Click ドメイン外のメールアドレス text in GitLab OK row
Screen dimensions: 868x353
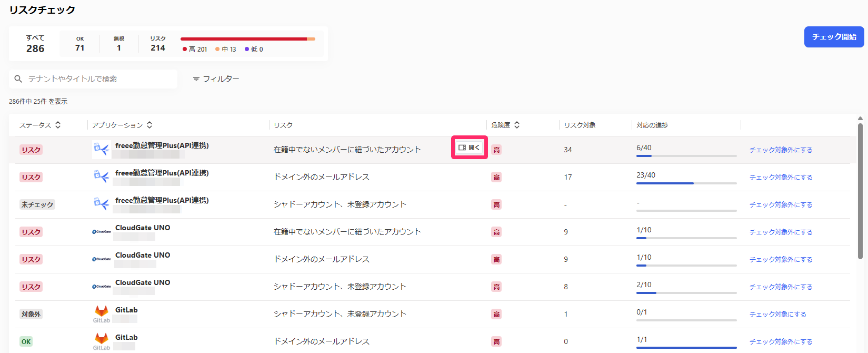point(322,341)
